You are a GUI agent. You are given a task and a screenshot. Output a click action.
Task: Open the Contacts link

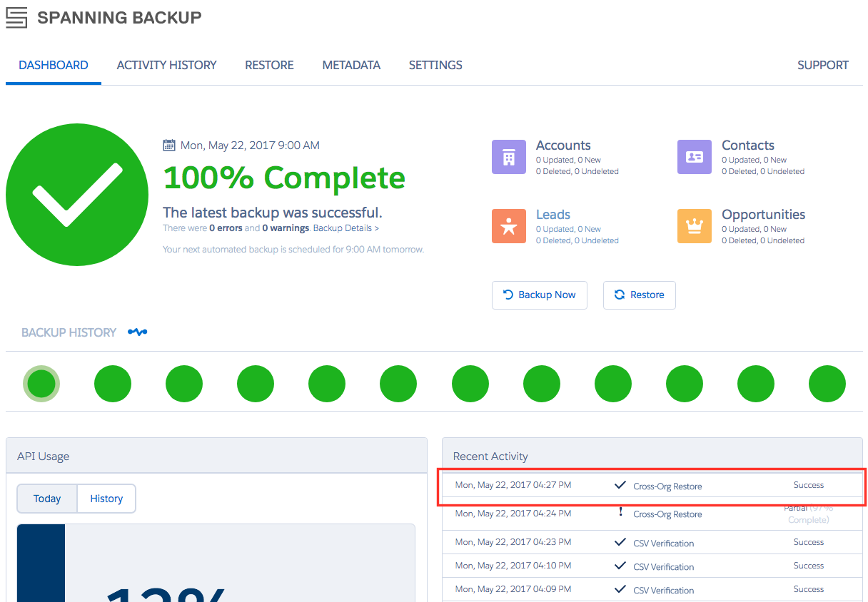click(x=748, y=146)
